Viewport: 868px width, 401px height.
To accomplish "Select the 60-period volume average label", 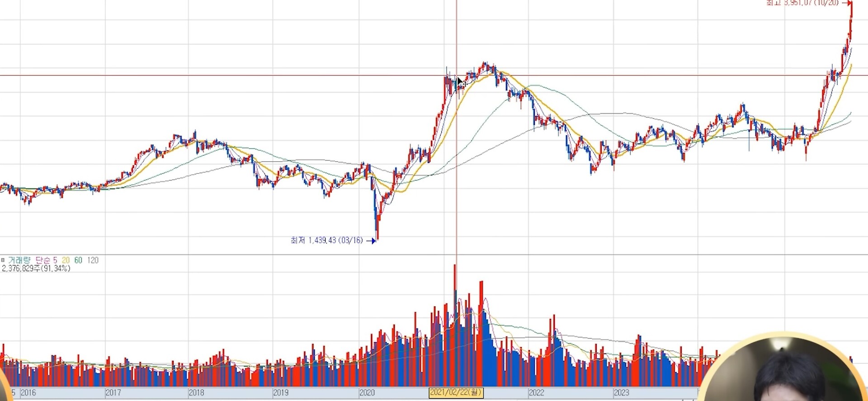I will pyautogui.click(x=78, y=260).
